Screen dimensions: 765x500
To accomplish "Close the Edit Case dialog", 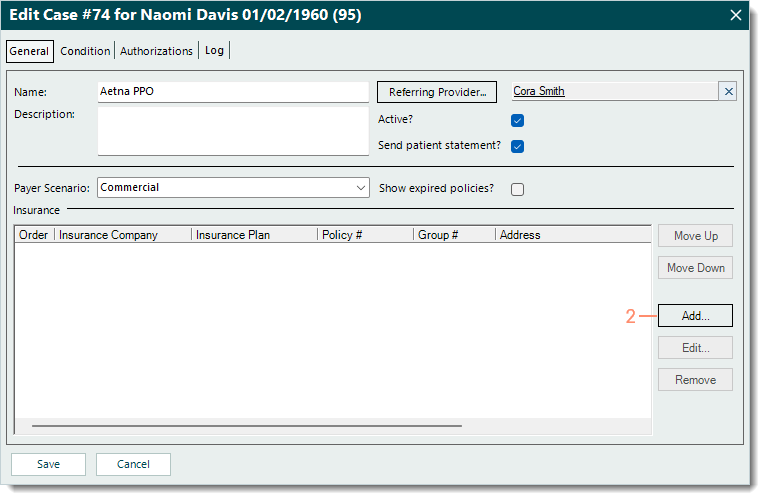I will [x=736, y=15].
